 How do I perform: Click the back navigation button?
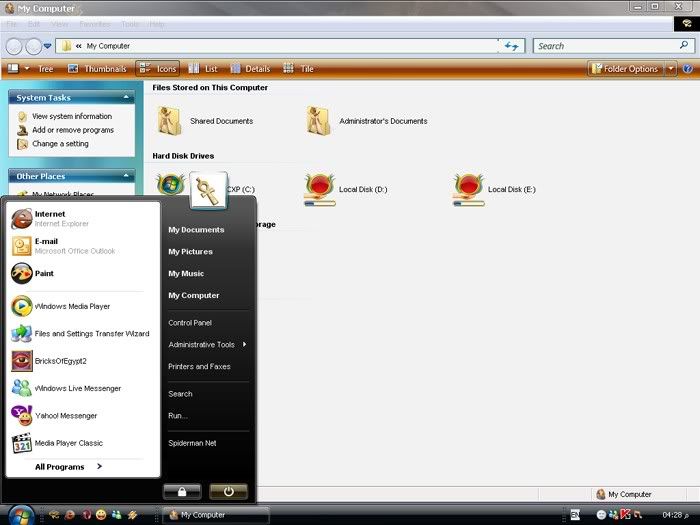click(x=13, y=46)
